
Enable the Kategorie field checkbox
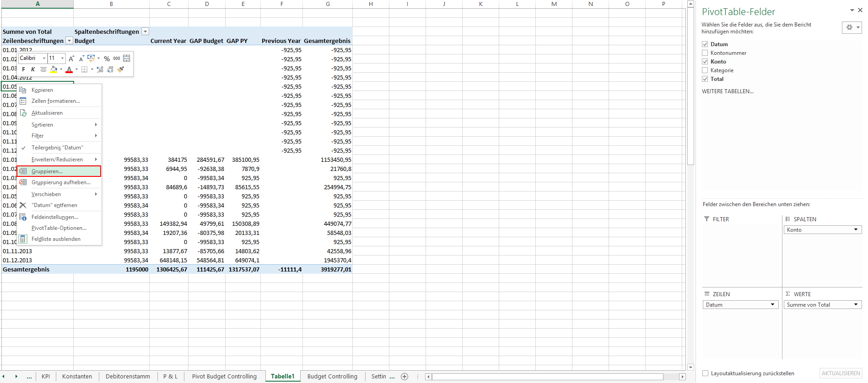coord(705,70)
